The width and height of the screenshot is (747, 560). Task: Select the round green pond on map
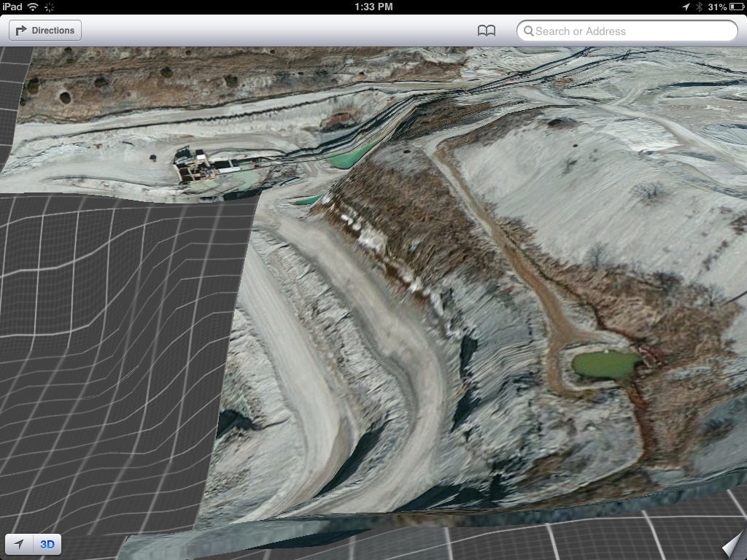click(x=604, y=363)
